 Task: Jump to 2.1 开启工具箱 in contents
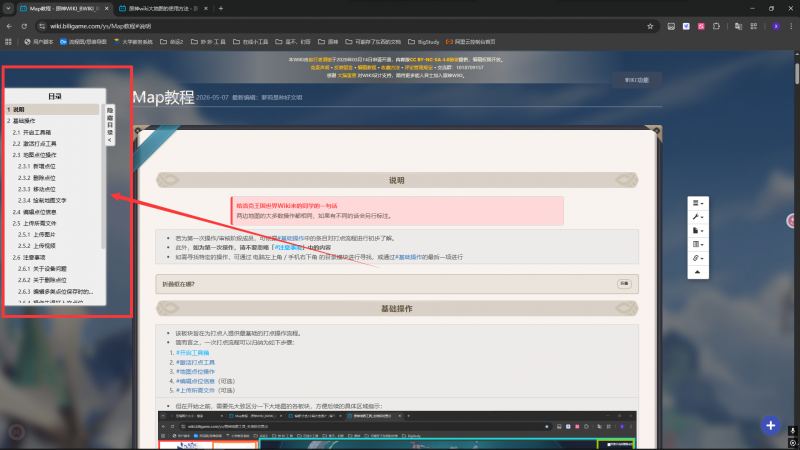point(32,132)
